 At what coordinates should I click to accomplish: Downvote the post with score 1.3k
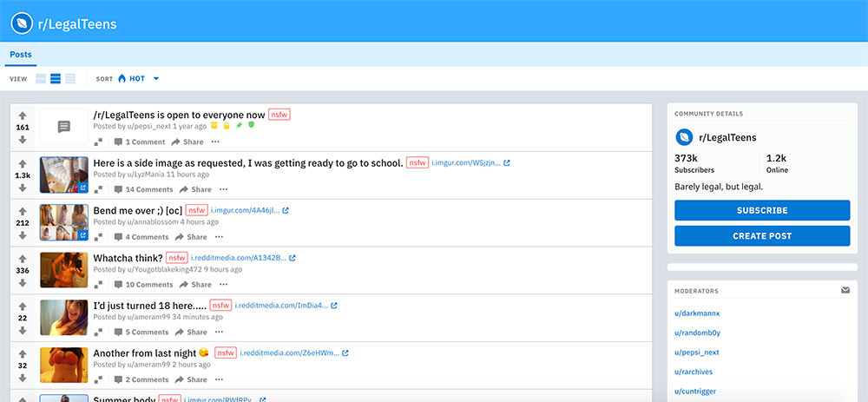click(23, 188)
